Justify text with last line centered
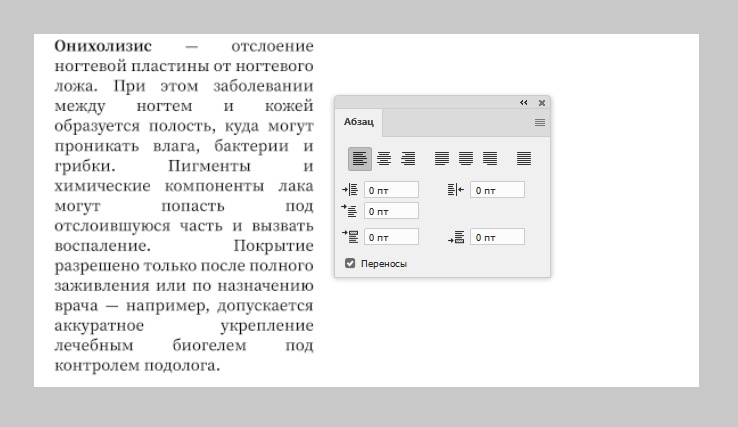Image resolution: width=738 pixels, height=427 pixels. click(x=466, y=158)
